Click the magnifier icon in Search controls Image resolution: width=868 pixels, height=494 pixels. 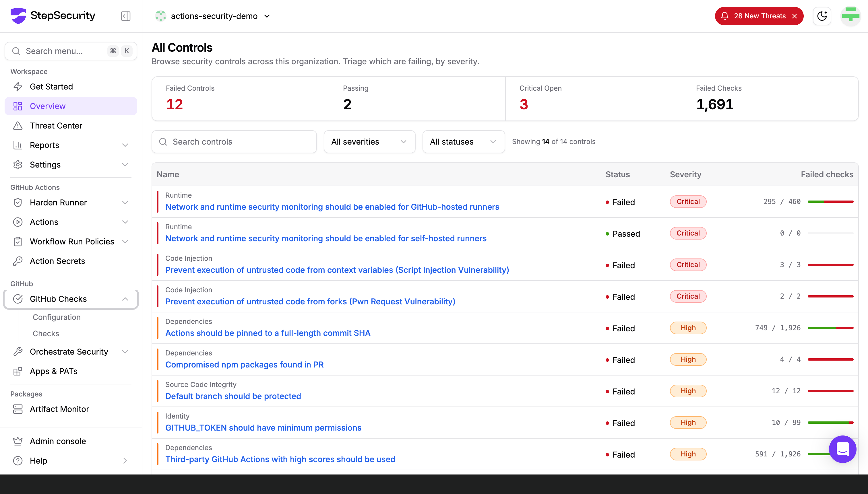click(163, 142)
